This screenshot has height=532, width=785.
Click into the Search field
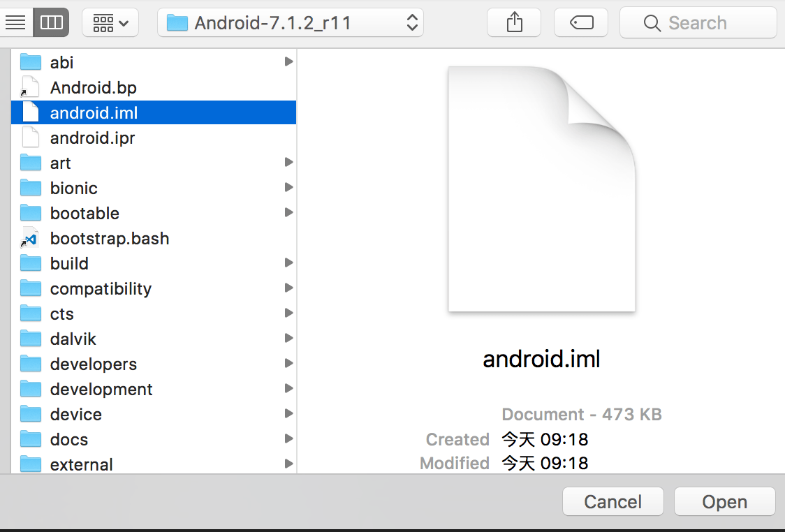coord(698,23)
